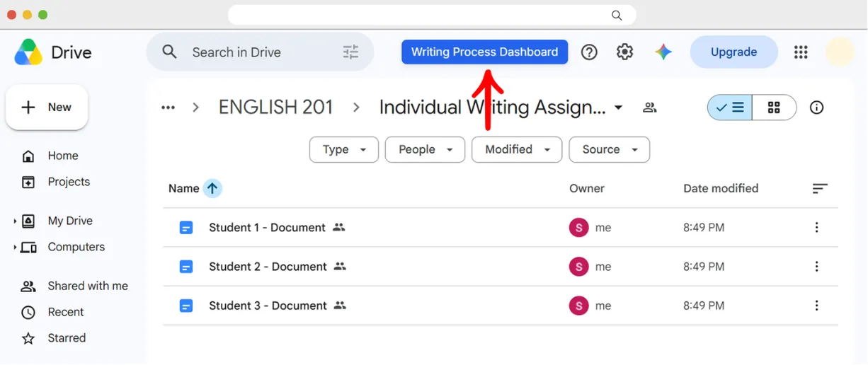Select the Student 3 - Document file name
The image size is (868, 365).
click(268, 306)
